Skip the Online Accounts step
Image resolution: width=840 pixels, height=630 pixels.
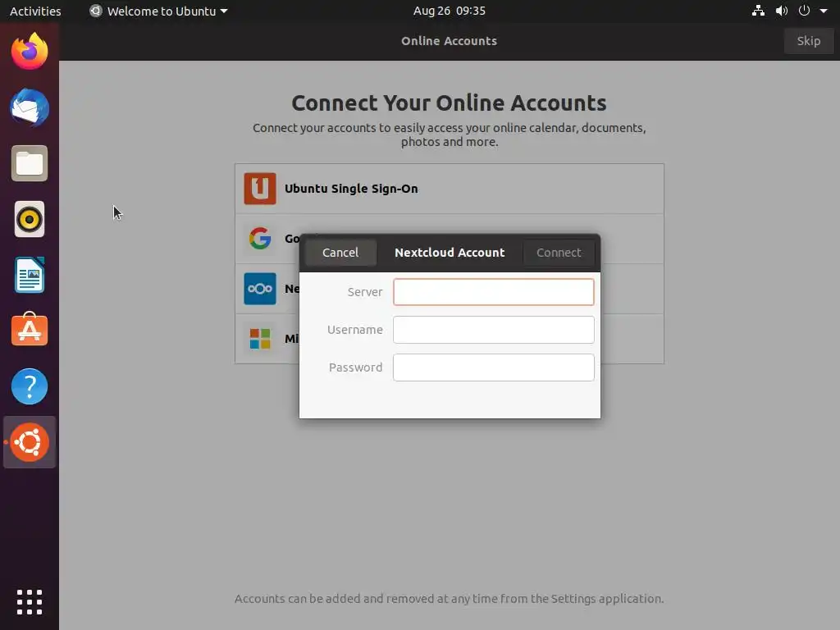point(808,41)
